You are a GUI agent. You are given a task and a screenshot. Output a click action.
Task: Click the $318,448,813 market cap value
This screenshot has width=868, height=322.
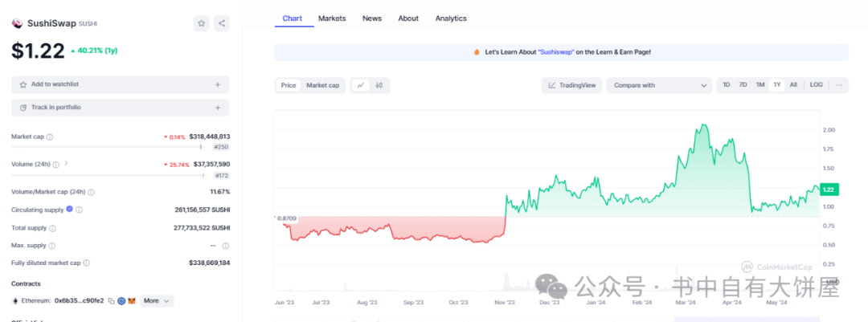[x=210, y=136]
